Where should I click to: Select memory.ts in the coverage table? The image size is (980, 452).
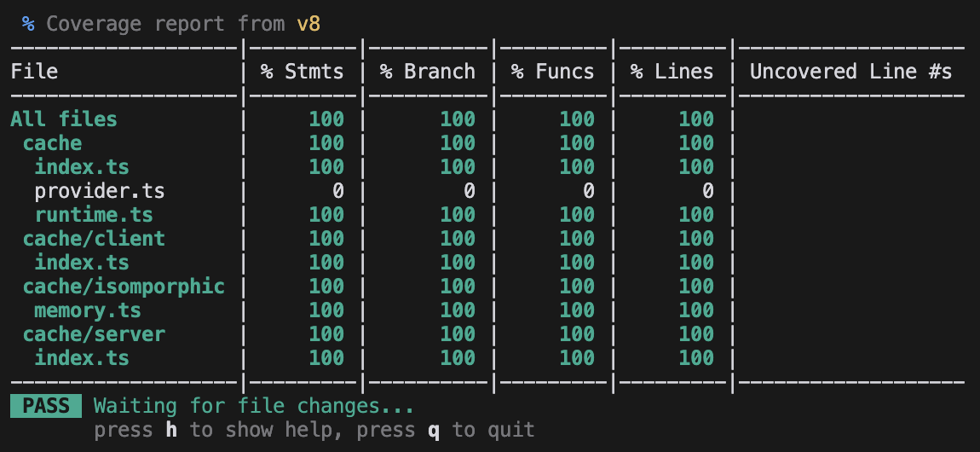pyautogui.click(x=88, y=310)
